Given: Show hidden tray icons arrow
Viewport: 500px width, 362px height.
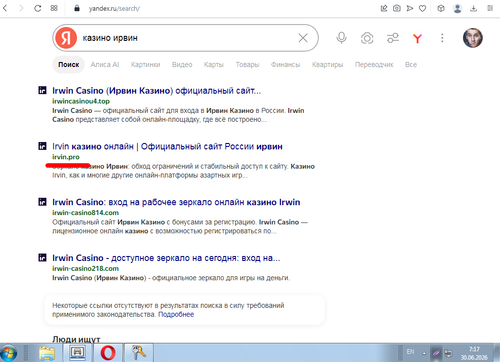Looking at the screenshot, I should 424,353.
